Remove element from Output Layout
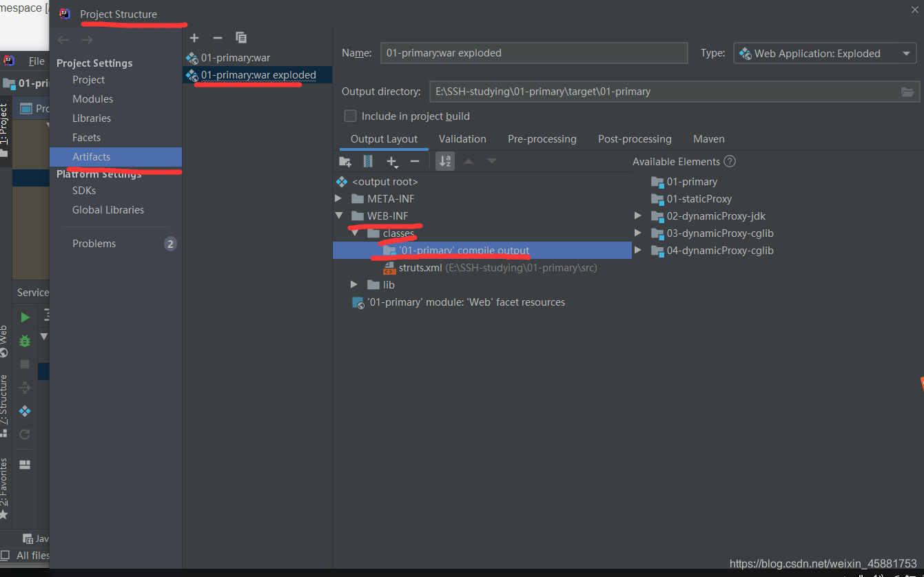Image resolution: width=924 pixels, height=577 pixels. click(x=415, y=161)
